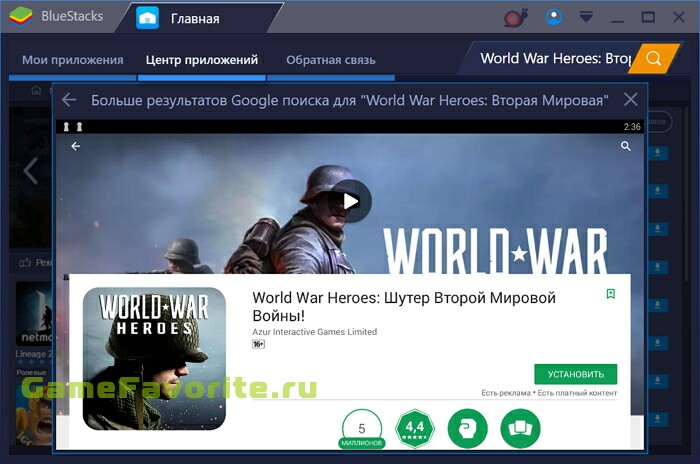Click the Lineage 2 app thumbnail

tap(34, 314)
